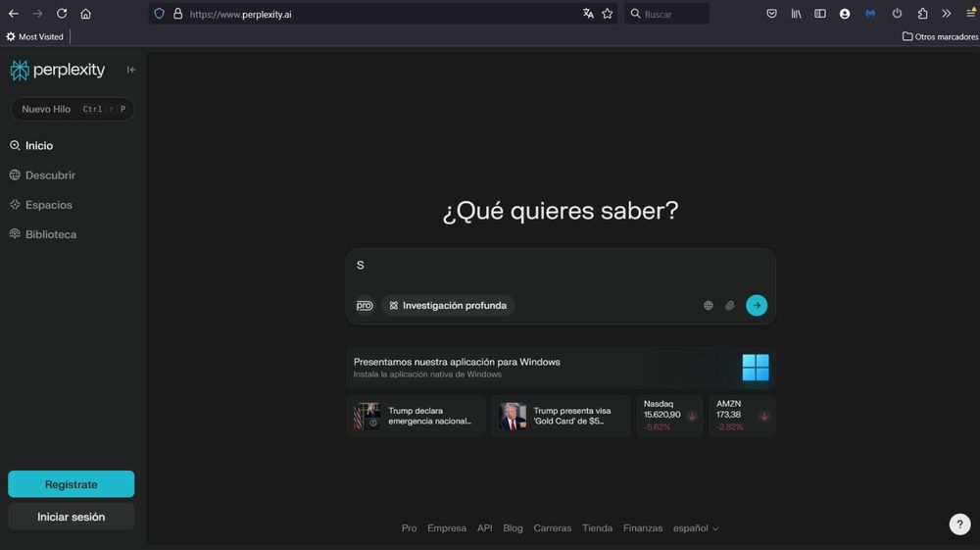Open the API footer link
Screen dimensions: 980x550
pos(484,528)
